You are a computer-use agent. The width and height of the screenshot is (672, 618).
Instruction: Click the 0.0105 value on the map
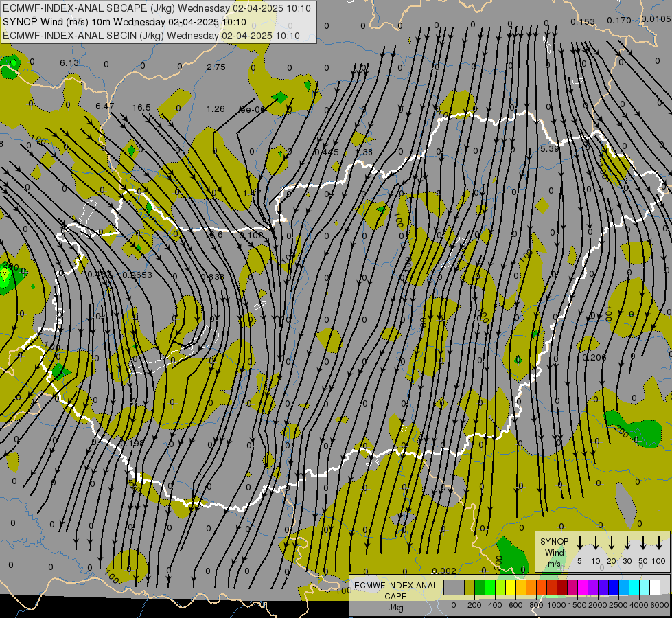(656, 19)
